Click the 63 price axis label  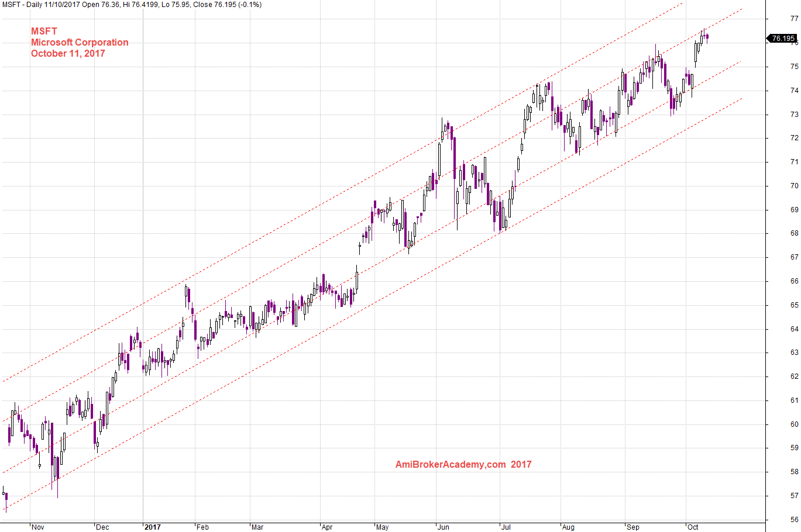point(794,353)
